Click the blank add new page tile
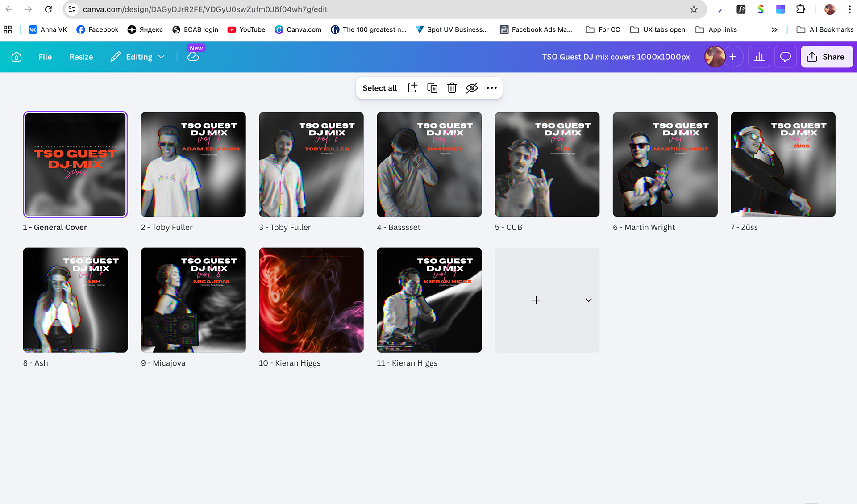This screenshot has width=857, height=504. (x=536, y=300)
